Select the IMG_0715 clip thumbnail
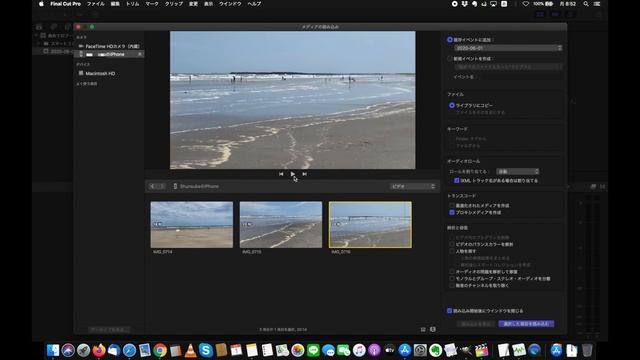 point(281,224)
